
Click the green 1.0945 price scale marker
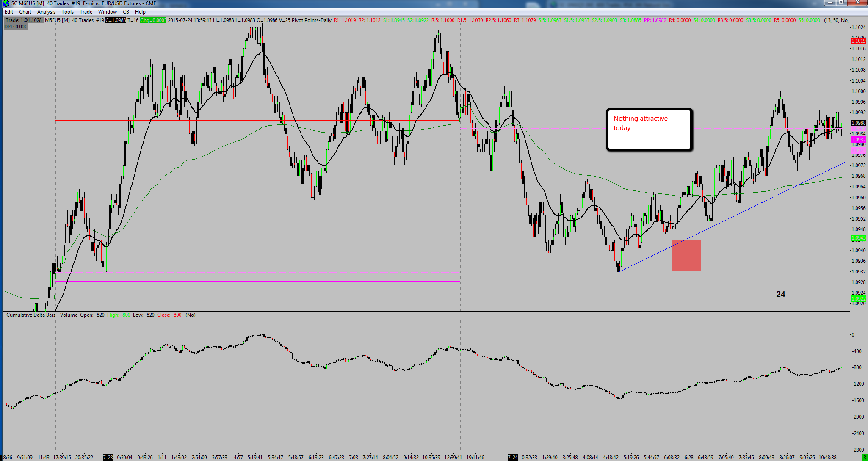(858, 238)
